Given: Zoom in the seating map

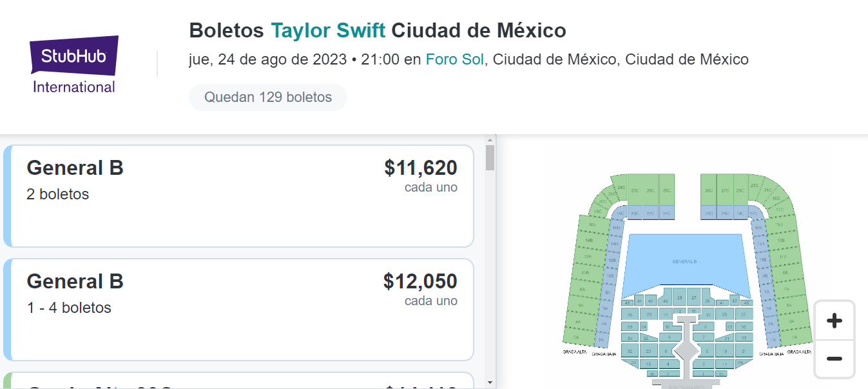Looking at the screenshot, I should point(834,321).
